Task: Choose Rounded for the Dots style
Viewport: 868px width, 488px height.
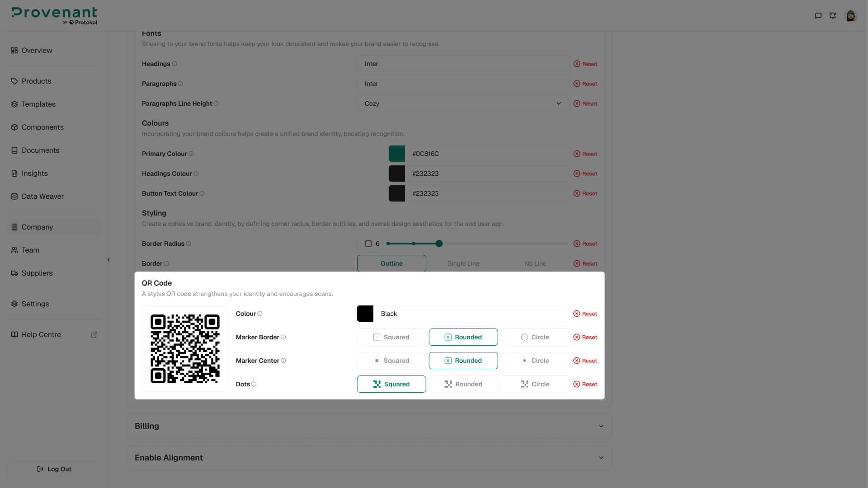Action: click(463, 384)
